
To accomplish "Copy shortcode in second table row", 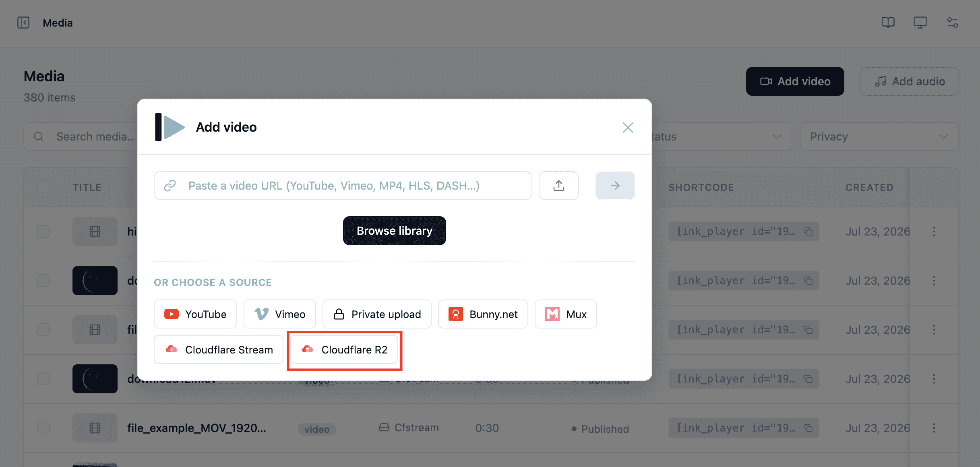I will point(808,281).
